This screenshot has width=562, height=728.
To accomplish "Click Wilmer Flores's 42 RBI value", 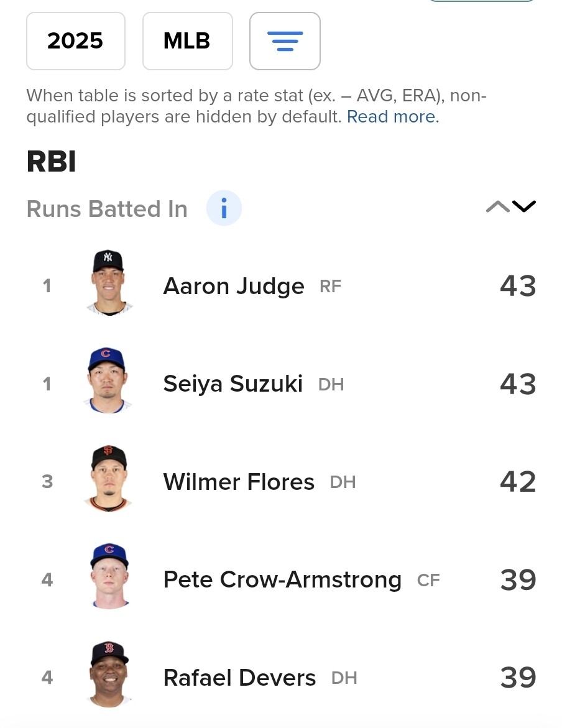I will click(x=518, y=482).
